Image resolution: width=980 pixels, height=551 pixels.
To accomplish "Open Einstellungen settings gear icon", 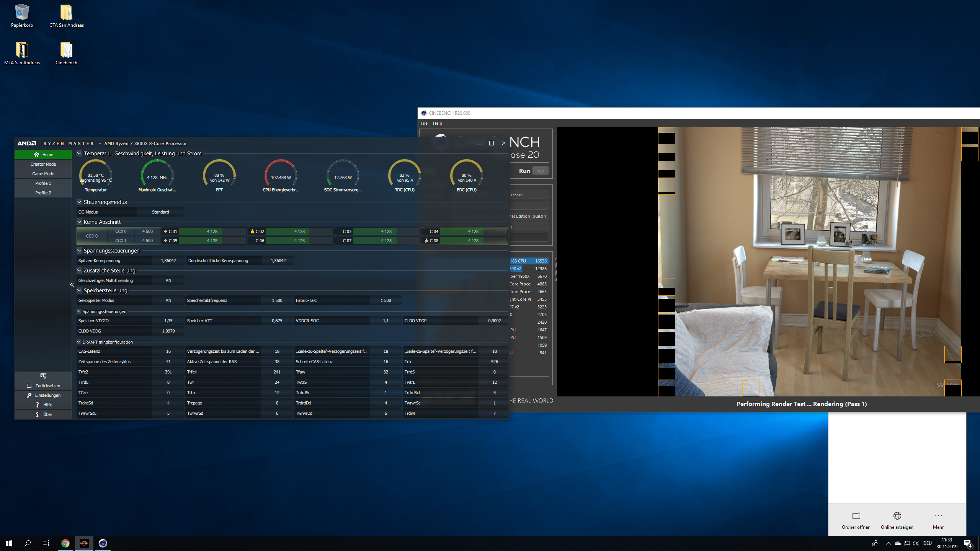I will pyautogui.click(x=29, y=395).
